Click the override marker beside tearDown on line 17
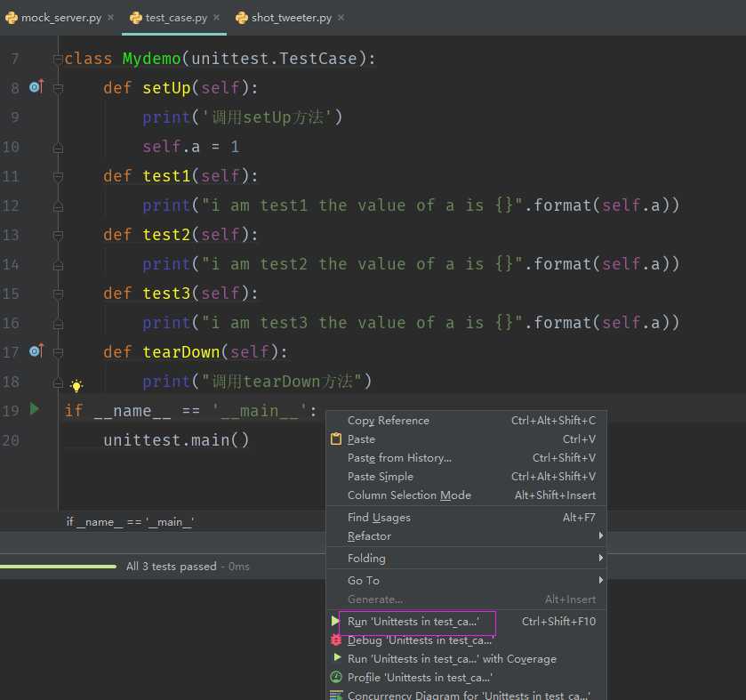Screen dimensions: 746x700 coord(36,351)
